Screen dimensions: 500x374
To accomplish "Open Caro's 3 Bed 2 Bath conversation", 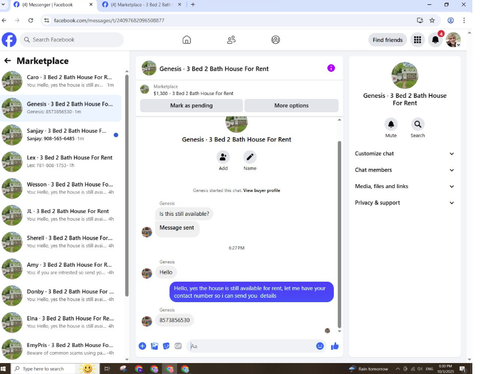I will (x=61, y=81).
